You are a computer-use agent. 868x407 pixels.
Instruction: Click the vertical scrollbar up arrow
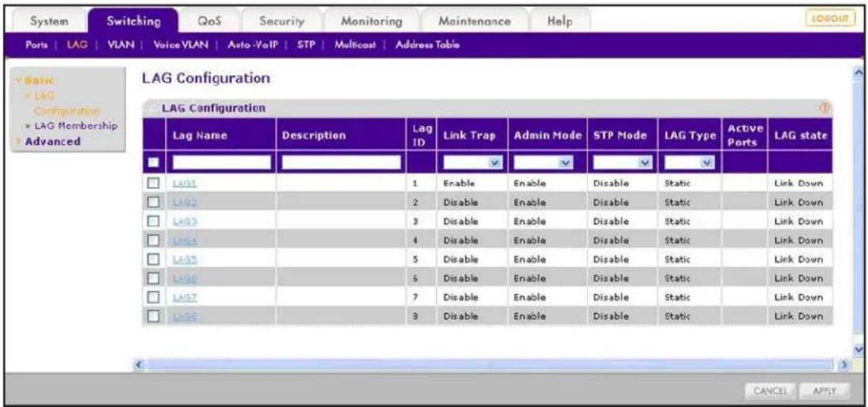coord(860,74)
